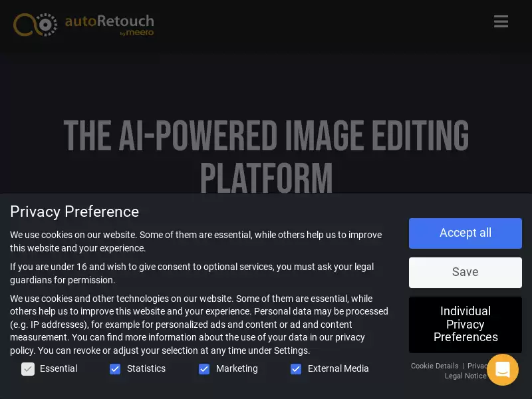
Task: Open the hamburger navigation menu
Action: [501, 21]
